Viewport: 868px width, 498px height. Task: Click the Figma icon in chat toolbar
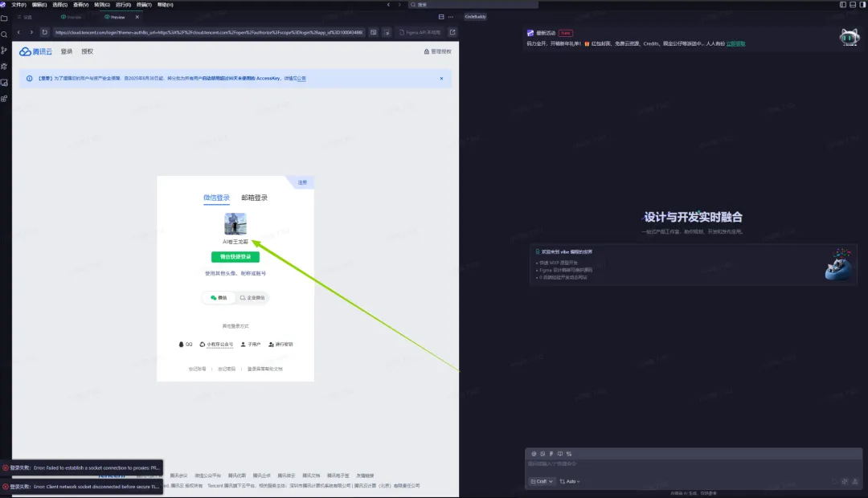[551, 454]
